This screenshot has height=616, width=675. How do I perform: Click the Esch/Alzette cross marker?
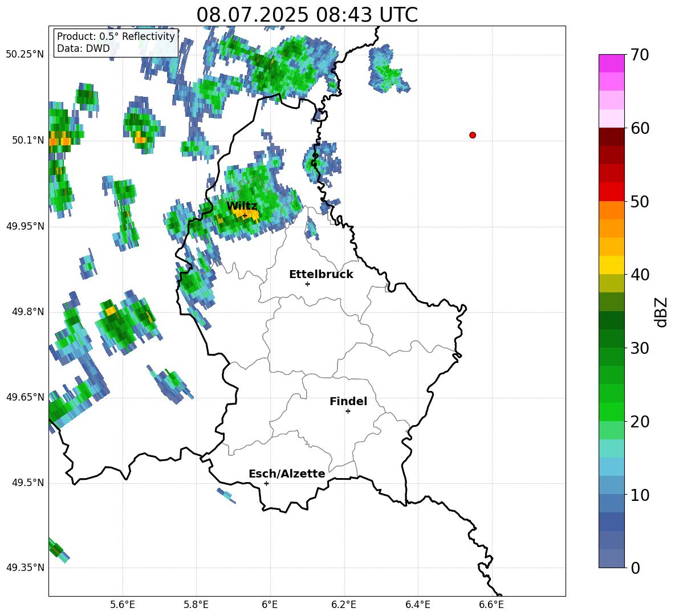(266, 483)
